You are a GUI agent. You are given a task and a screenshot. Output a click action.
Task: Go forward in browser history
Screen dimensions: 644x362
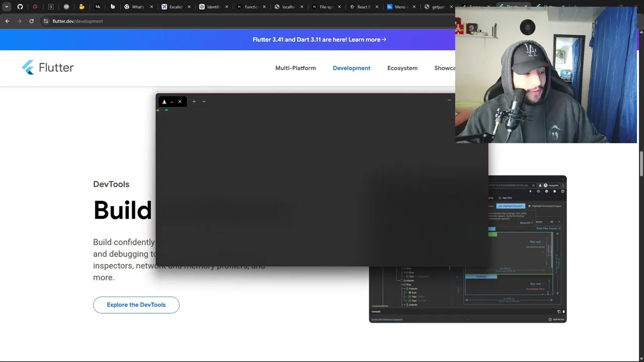(x=19, y=21)
